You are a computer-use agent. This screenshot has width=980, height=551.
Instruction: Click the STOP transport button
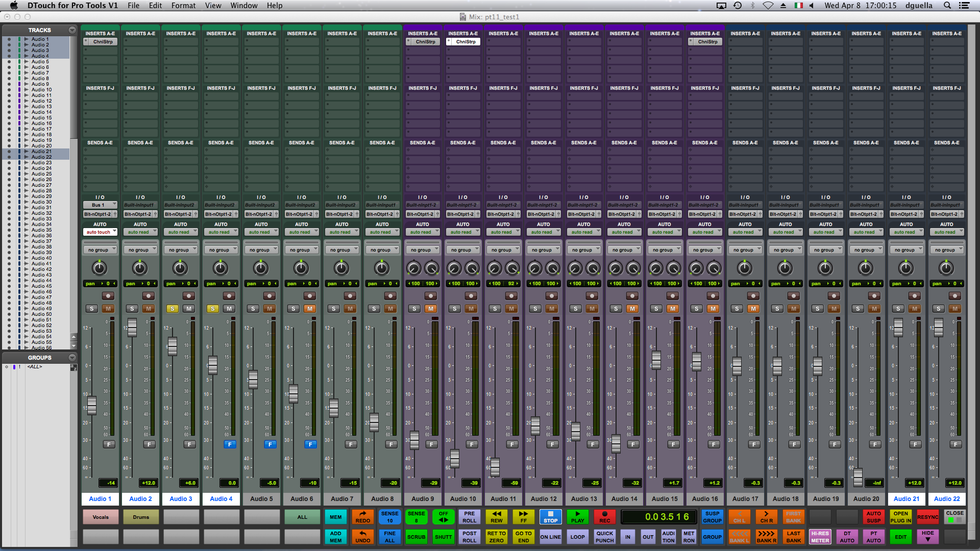(x=550, y=517)
